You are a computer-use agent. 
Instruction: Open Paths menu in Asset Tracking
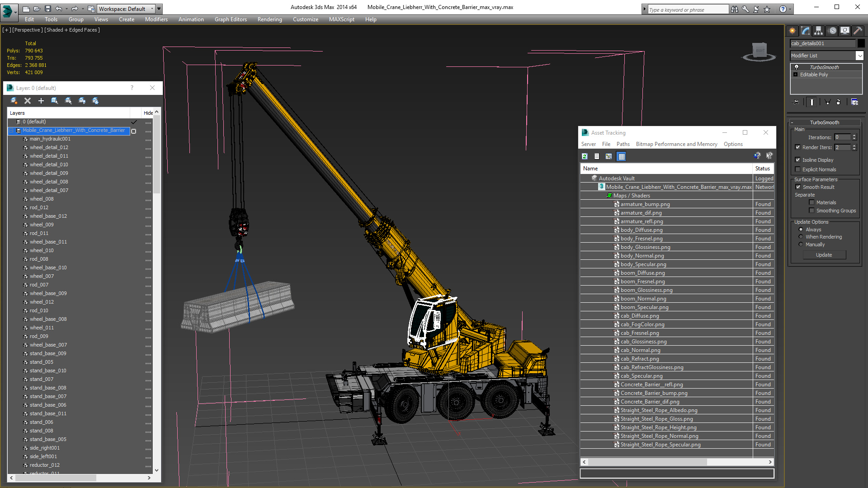click(623, 144)
